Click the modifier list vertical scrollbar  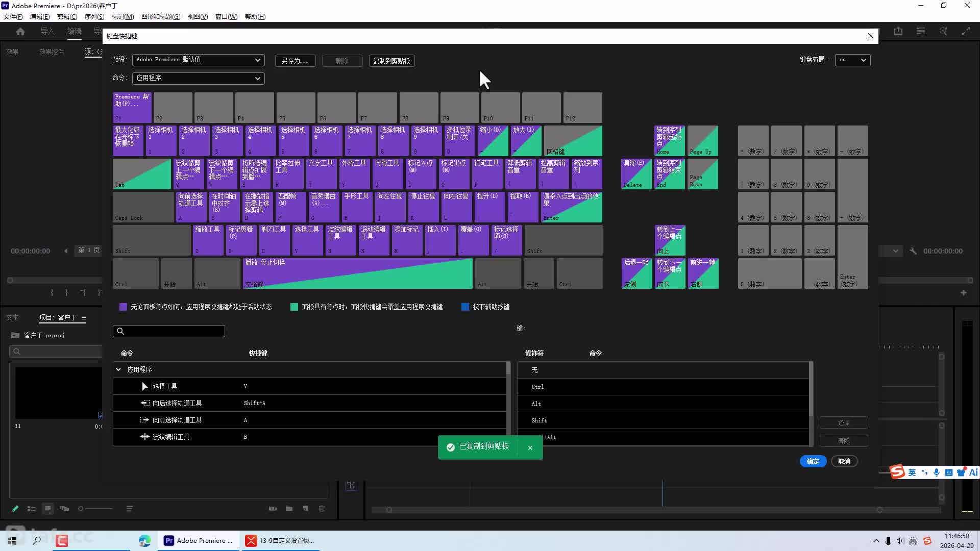(811, 403)
